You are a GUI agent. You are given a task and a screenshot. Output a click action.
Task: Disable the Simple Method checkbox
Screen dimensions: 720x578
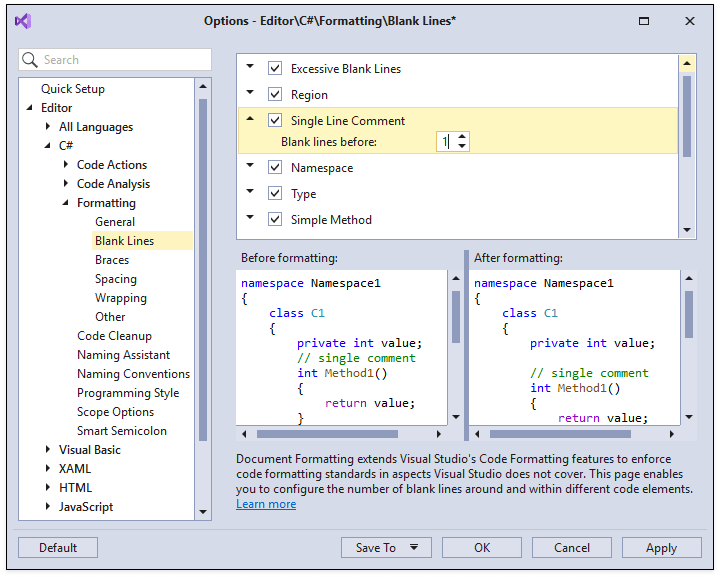point(275,219)
